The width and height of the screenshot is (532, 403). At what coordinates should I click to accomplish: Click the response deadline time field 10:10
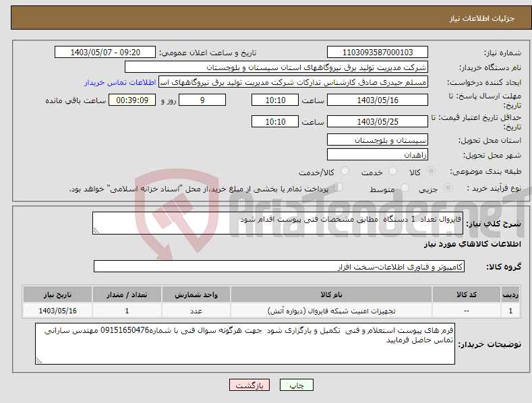click(x=275, y=100)
